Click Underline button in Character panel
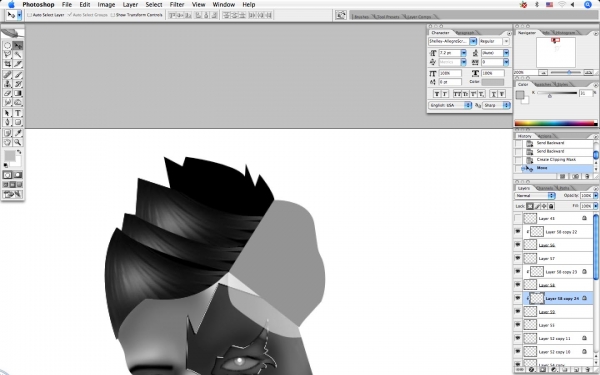Screen dimensions: 600x375 493,94
